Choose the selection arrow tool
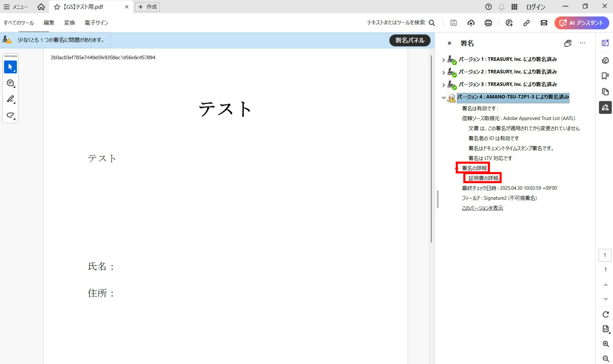 (10, 67)
